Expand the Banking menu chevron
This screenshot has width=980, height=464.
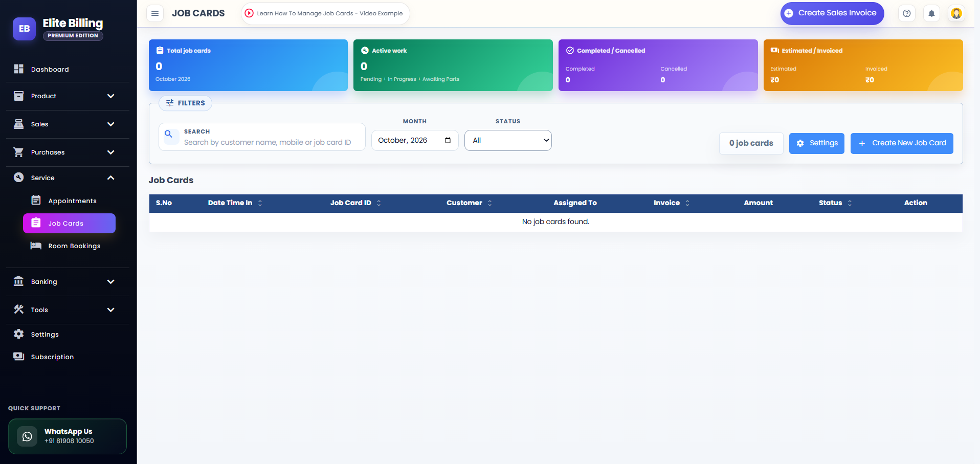tap(110, 282)
